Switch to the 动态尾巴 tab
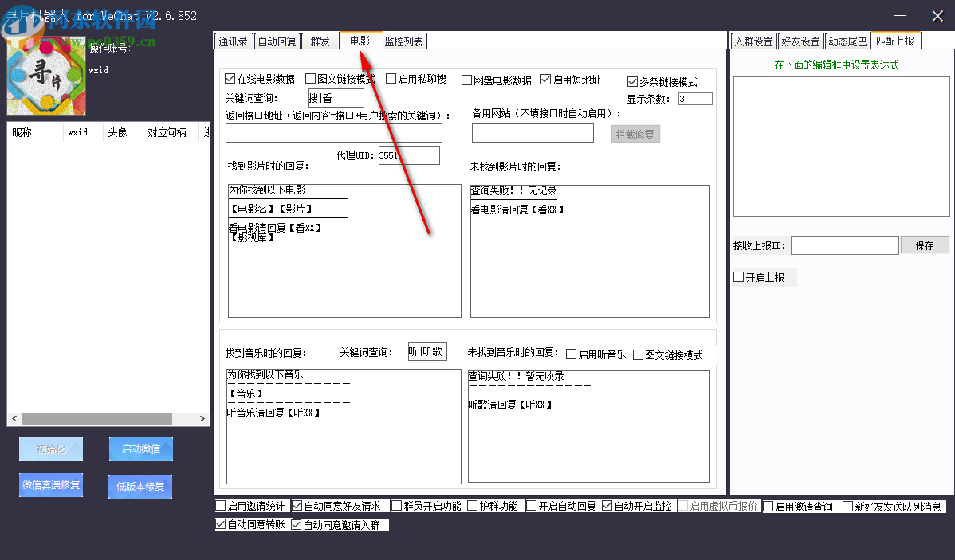The width and height of the screenshot is (955, 560). click(847, 40)
